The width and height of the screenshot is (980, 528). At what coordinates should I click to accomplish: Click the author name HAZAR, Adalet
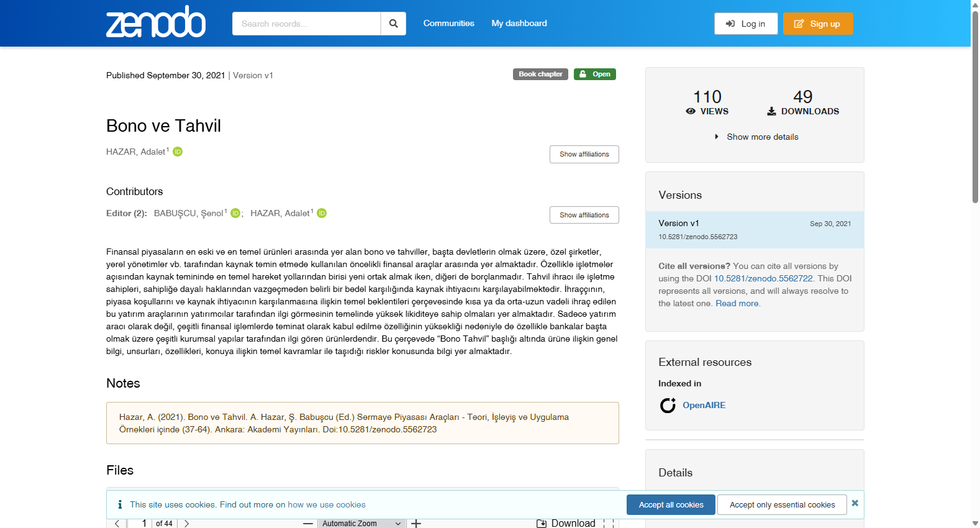(x=136, y=152)
